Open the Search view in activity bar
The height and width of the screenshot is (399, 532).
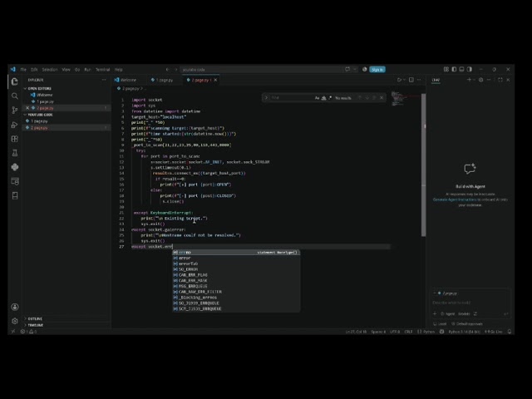point(15,96)
